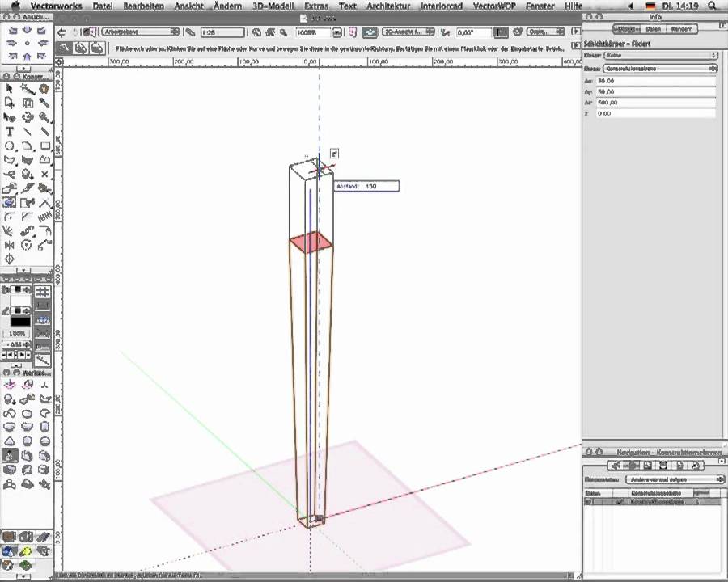Click the Spotlight search icon
This screenshot has height=582, width=728.
[x=712, y=6]
